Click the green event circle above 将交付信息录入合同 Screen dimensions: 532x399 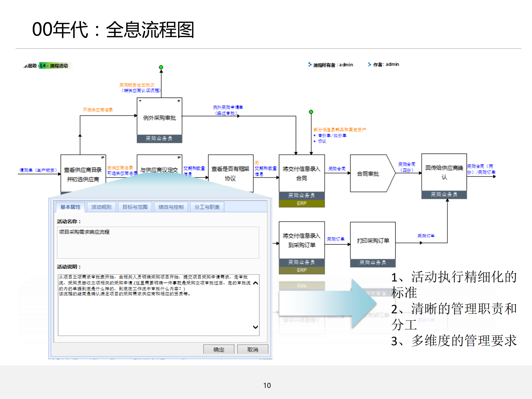tap(311, 112)
